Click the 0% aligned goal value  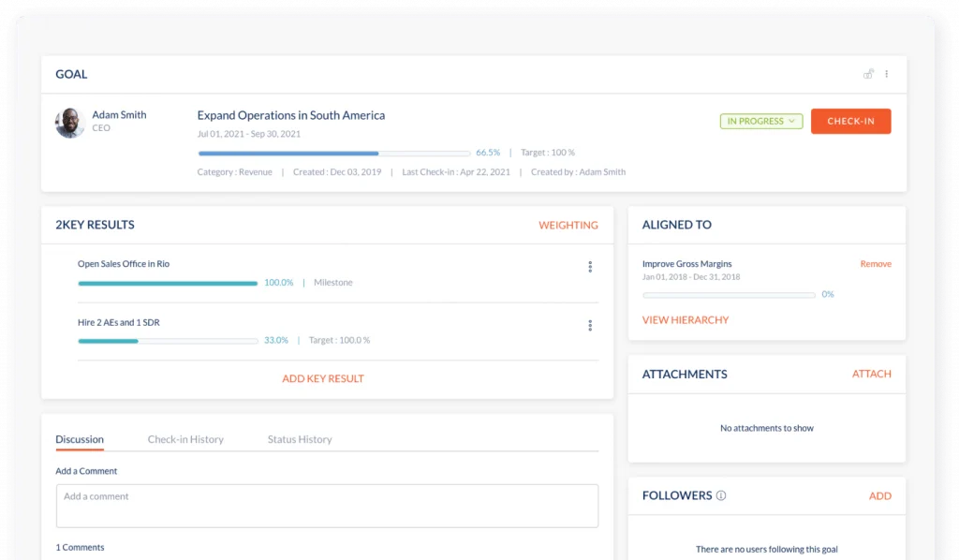point(828,294)
